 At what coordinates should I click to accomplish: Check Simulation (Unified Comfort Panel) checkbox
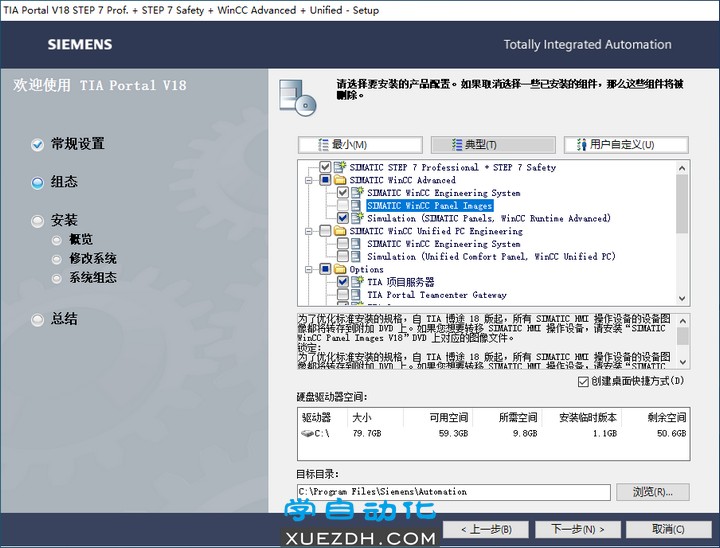pos(343,256)
